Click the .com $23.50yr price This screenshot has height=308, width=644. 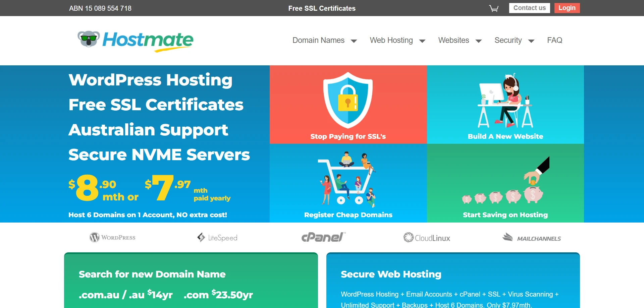[x=218, y=295]
